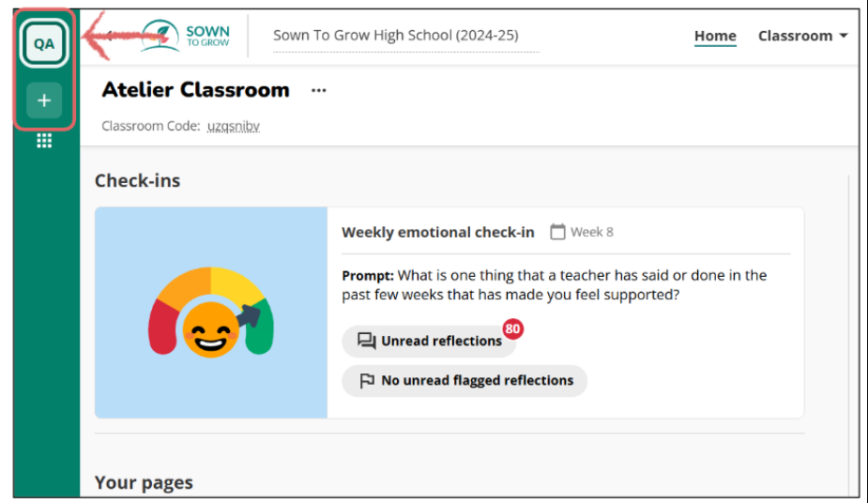Click the plus button in sidebar
The image size is (868, 503).
coord(43,100)
